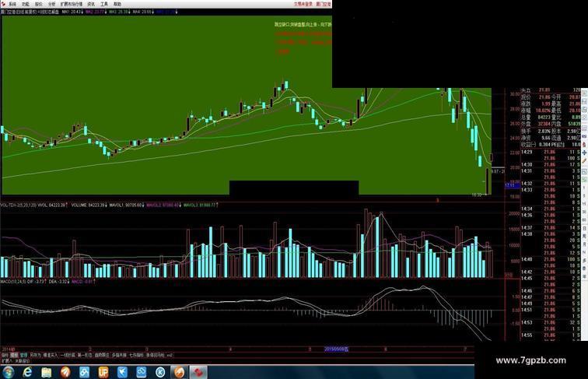Click the 14:40 trade row with 100 volume
This screenshot has width=588, height=379.
point(551,259)
